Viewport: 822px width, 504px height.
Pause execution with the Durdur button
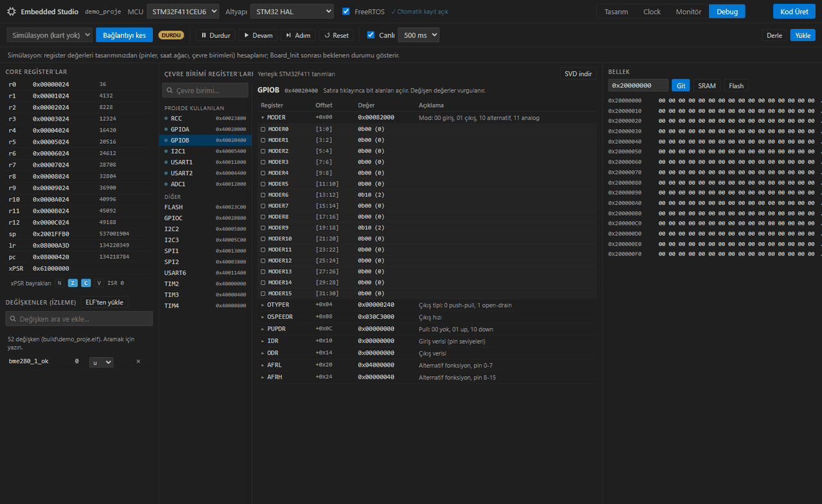(216, 35)
